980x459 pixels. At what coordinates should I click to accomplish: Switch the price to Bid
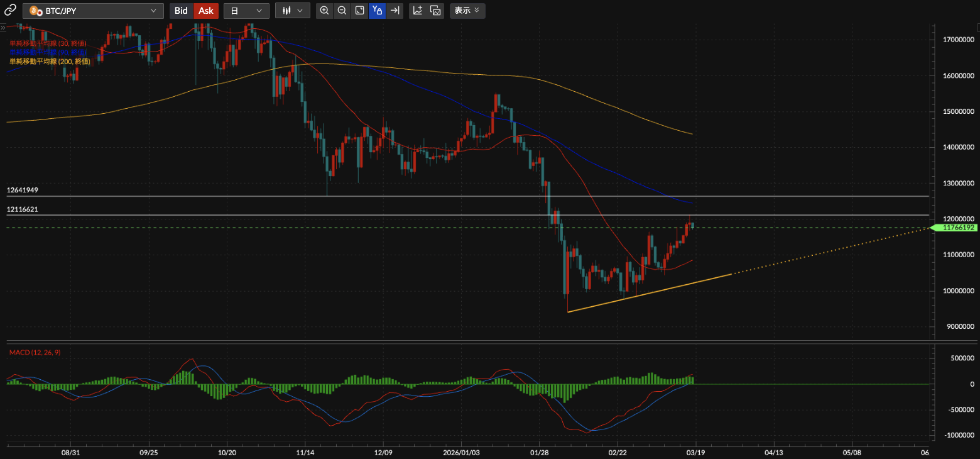coord(181,11)
